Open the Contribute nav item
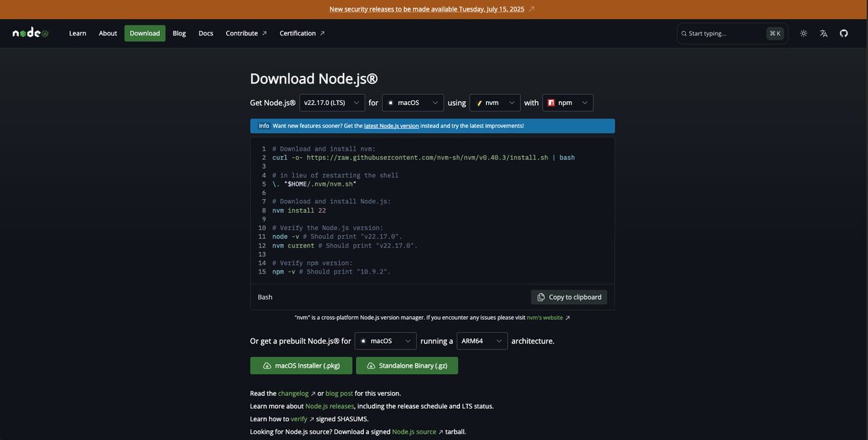This screenshot has height=440, width=868. click(x=247, y=33)
